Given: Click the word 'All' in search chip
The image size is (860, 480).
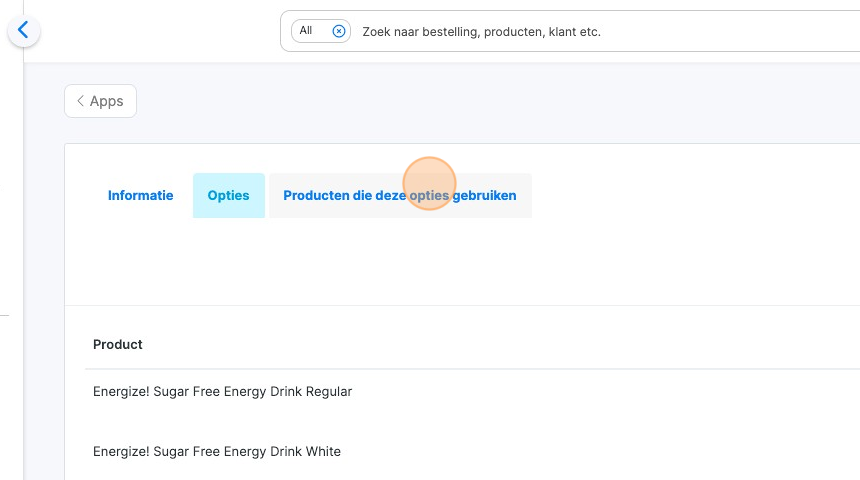Looking at the screenshot, I should coord(306,31).
